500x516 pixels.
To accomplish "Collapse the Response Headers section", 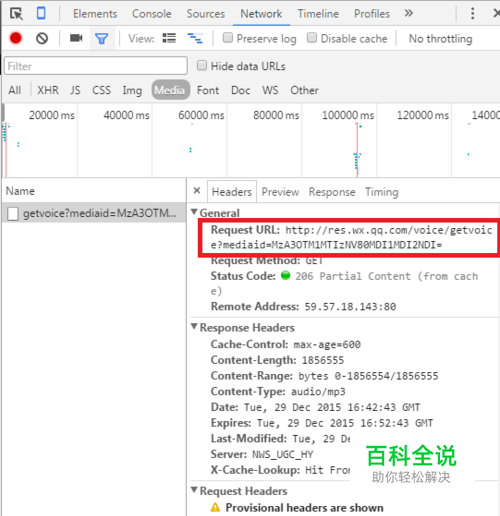I will point(194,326).
